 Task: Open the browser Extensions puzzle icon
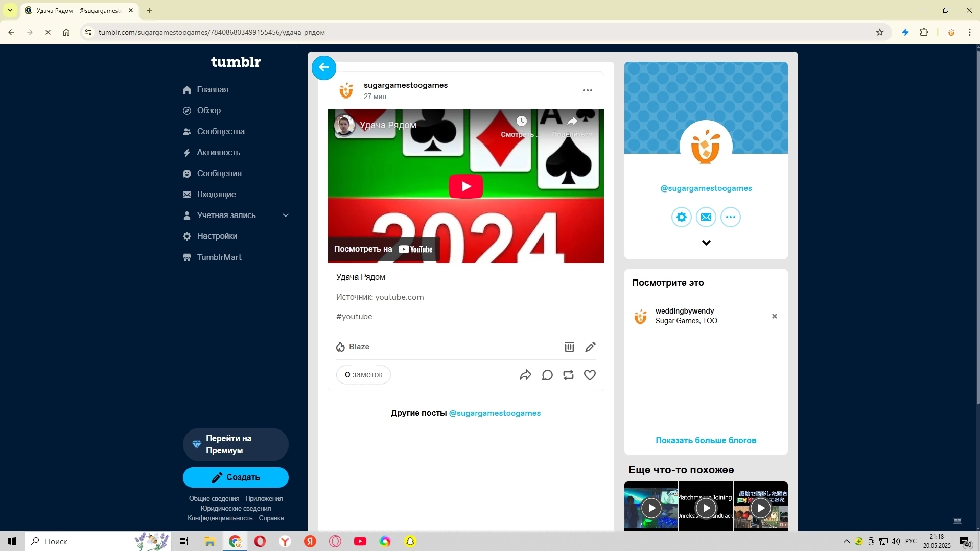(x=924, y=32)
